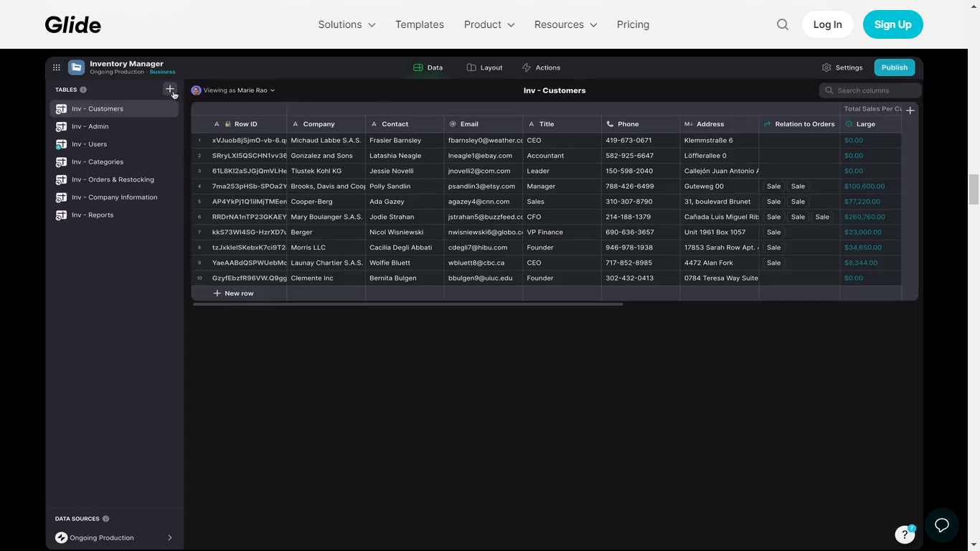The height and width of the screenshot is (551, 980).
Task: Click the website search magnifier icon
Action: (783, 24)
